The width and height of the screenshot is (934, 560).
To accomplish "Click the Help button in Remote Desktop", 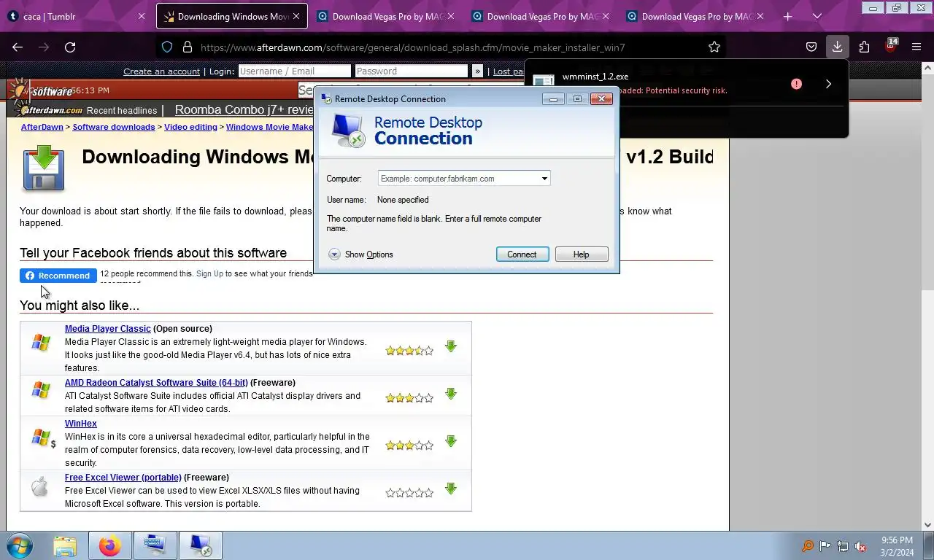I will coord(582,254).
